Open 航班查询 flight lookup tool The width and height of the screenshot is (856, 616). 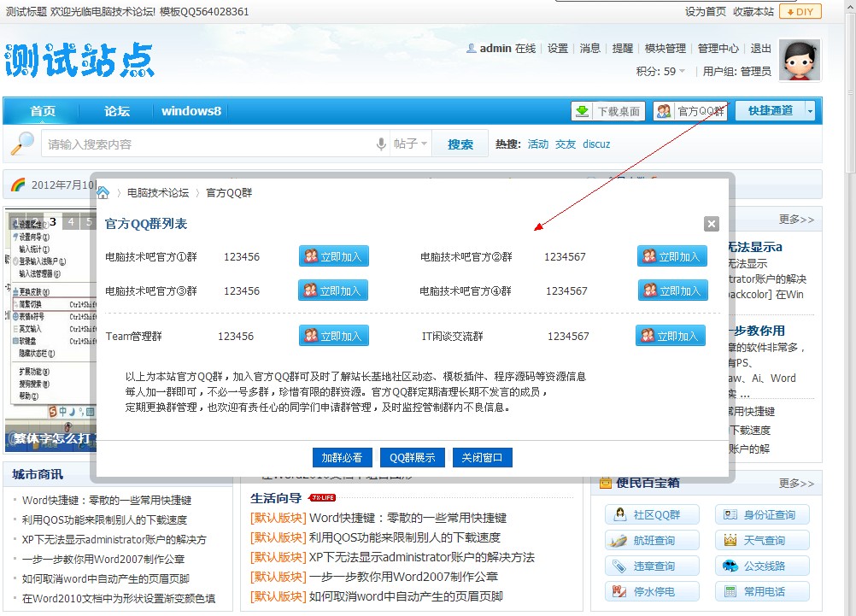click(x=653, y=540)
